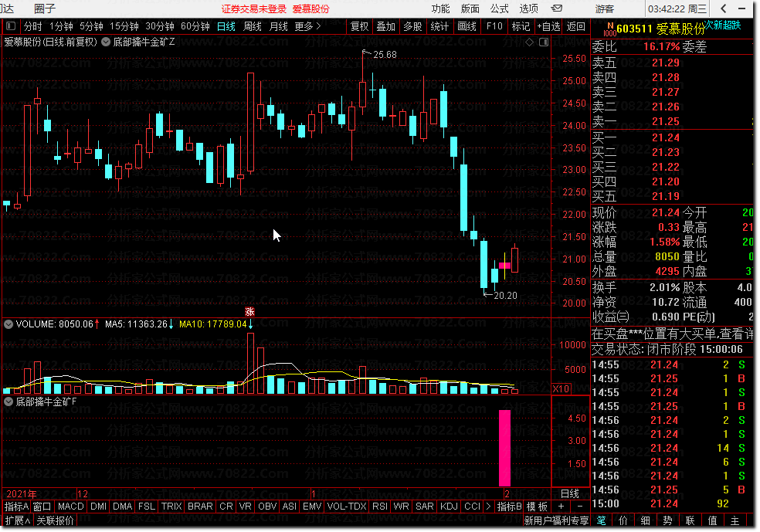Switch to 周线 weekly chart
The height and width of the screenshot is (532, 760).
pos(252,26)
